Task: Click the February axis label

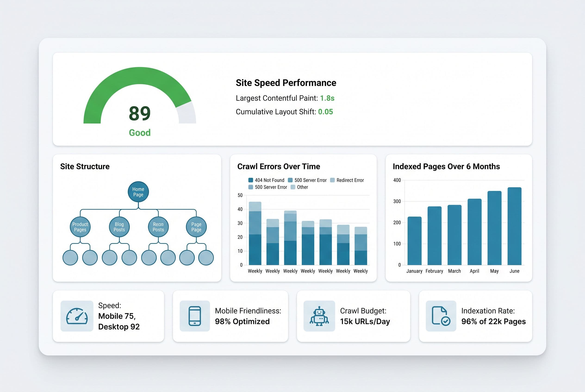Action: pyautogui.click(x=434, y=271)
